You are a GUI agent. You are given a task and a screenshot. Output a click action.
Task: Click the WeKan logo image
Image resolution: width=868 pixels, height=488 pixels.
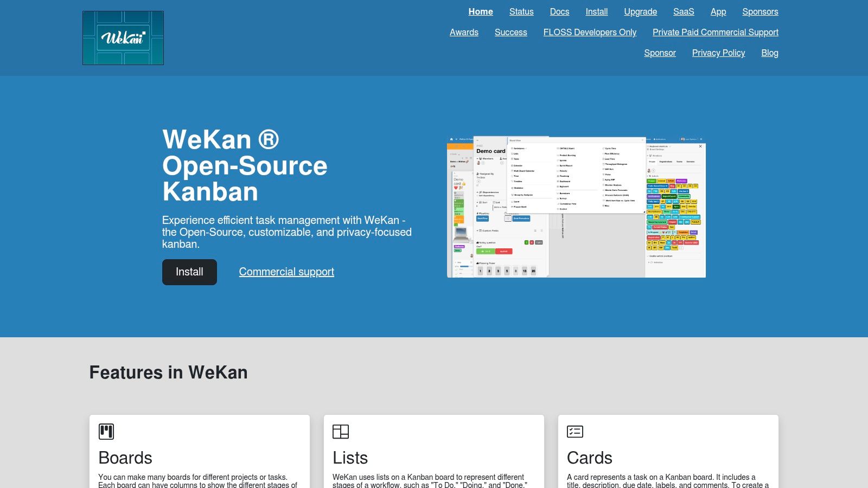point(123,38)
